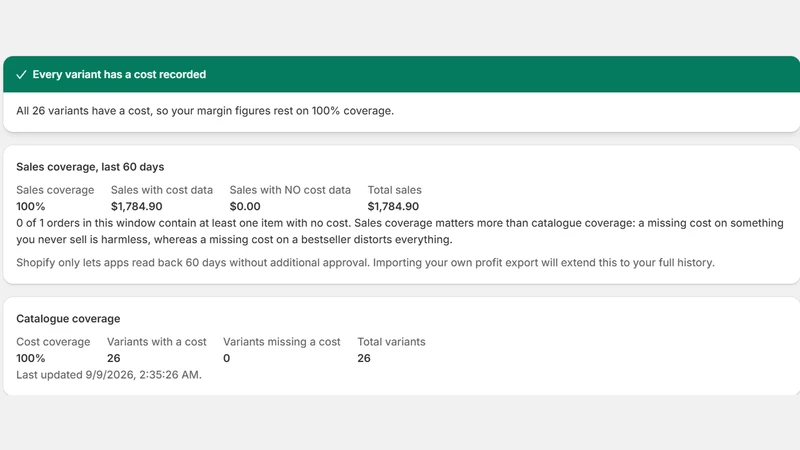
Task: Select the 26 under Variants with a cost
Action: tap(114, 358)
